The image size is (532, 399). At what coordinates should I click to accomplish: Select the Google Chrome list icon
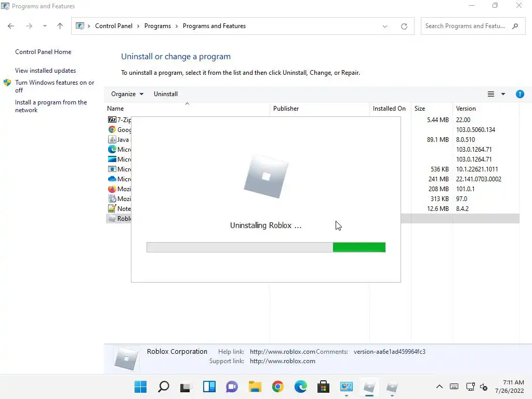[112, 129]
